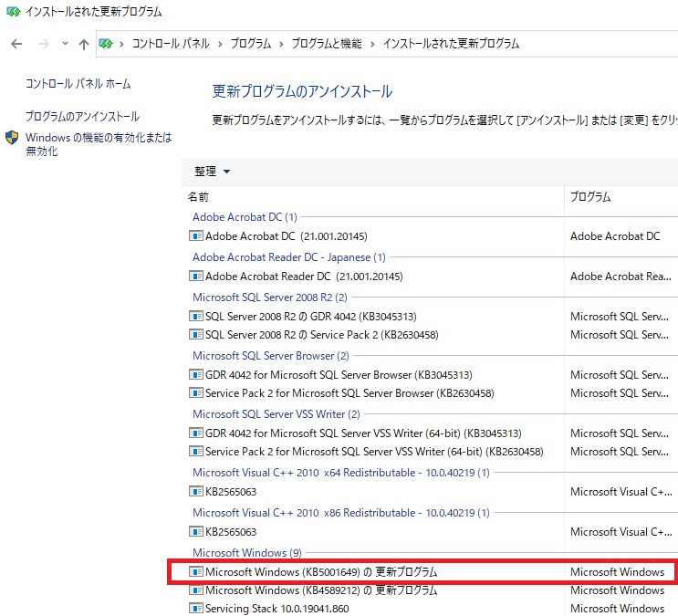Collapse the Adobe Acrobat DC (1) group

tap(245, 216)
